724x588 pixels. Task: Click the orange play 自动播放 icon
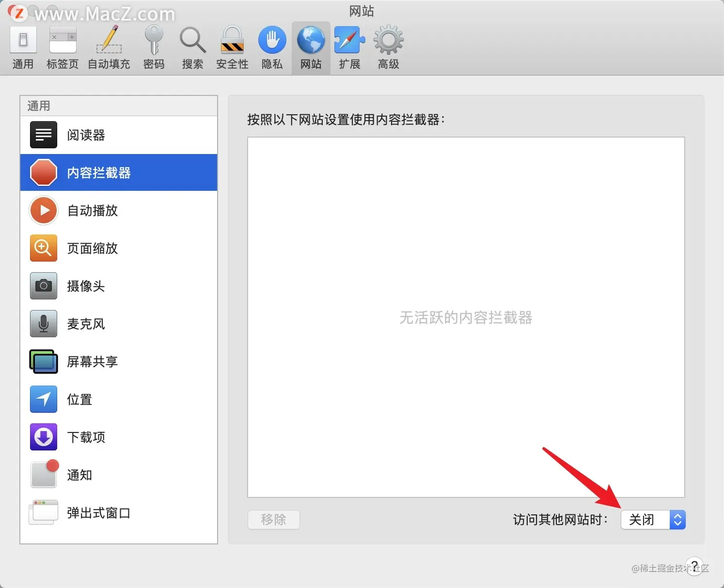[x=44, y=210]
